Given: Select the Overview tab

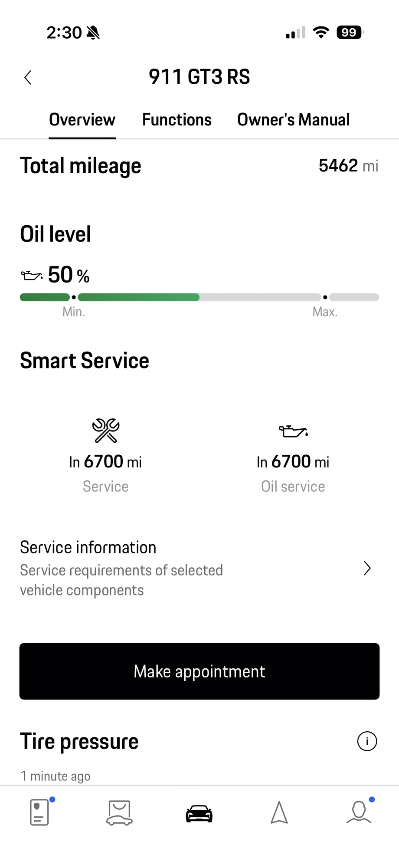Looking at the screenshot, I should 82,120.
